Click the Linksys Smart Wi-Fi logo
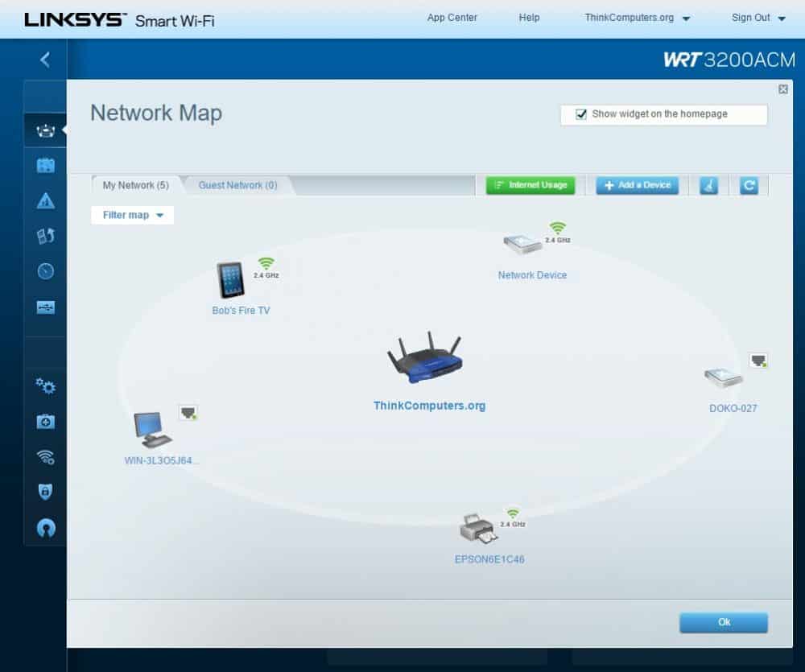Viewport: 805px width, 672px height. point(119,20)
